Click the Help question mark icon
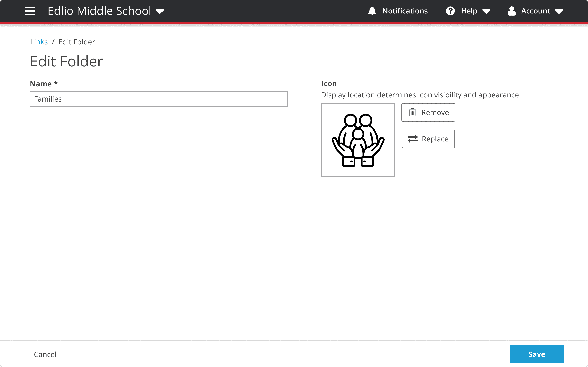 (450, 11)
